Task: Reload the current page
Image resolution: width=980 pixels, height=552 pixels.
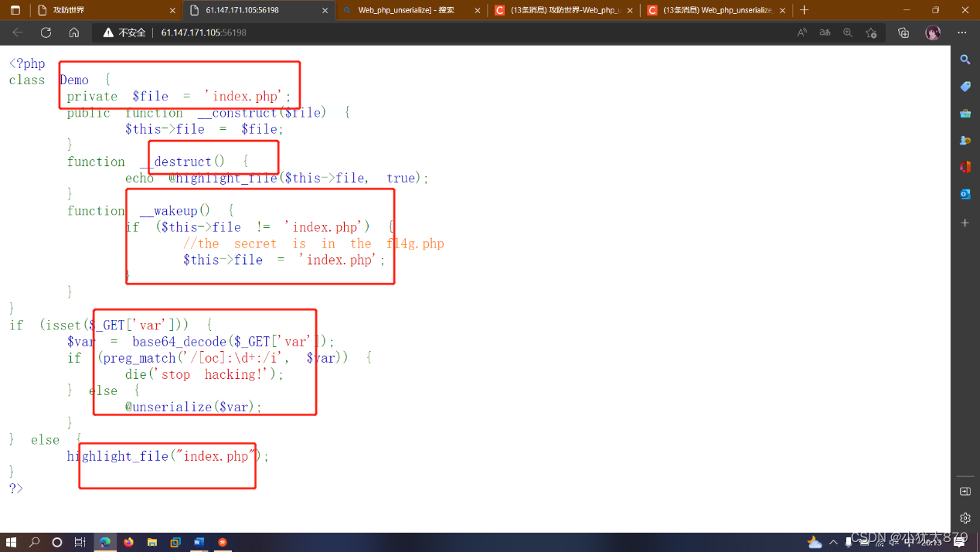Action: click(46, 32)
